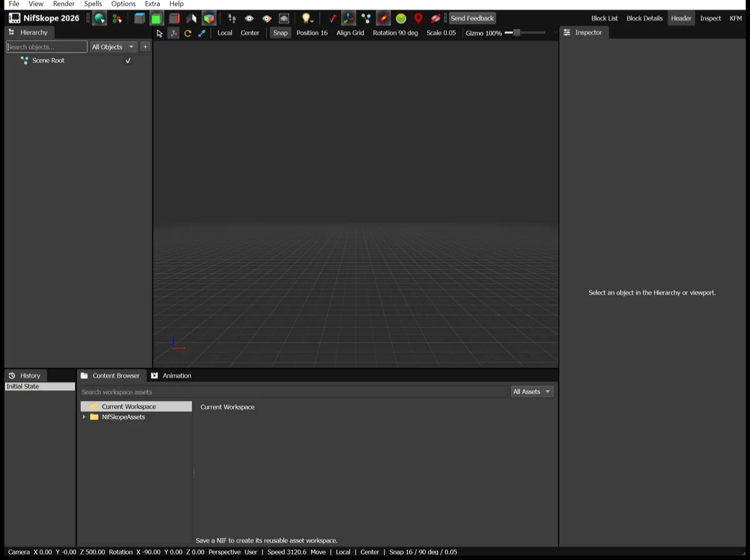The height and width of the screenshot is (560, 750).
Task: Click the NifSkope 2026 logo icon
Action: (x=14, y=18)
